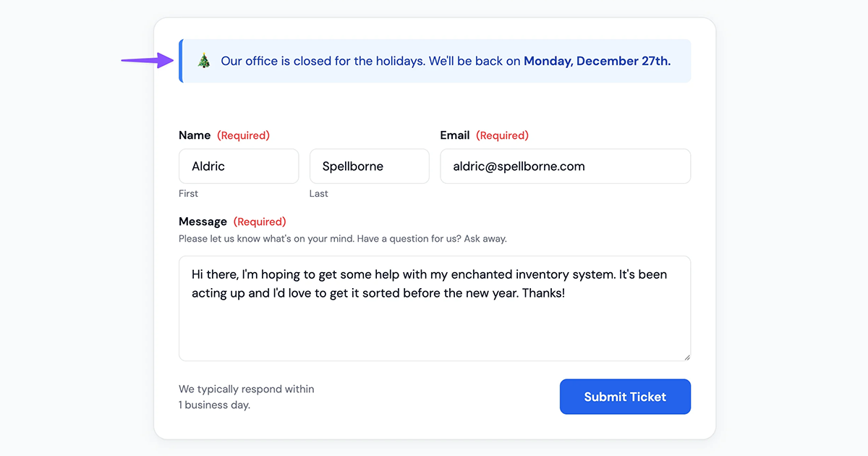Viewport: 868px width, 456px height.
Task: Click the First name input field
Action: [239, 166]
